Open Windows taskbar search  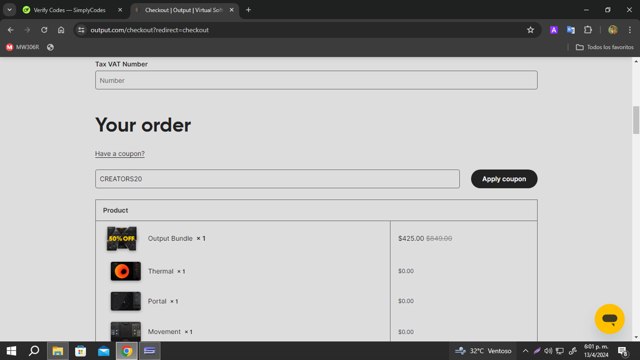click(34, 351)
